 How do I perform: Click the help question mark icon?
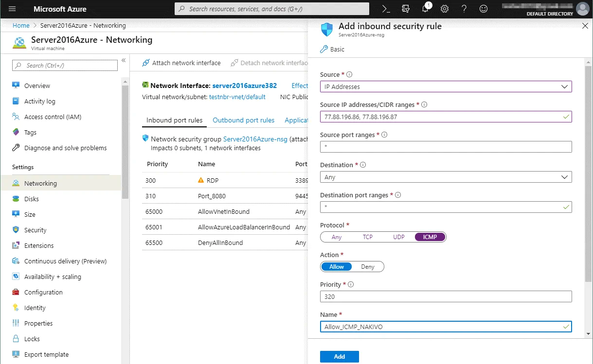coord(464,9)
